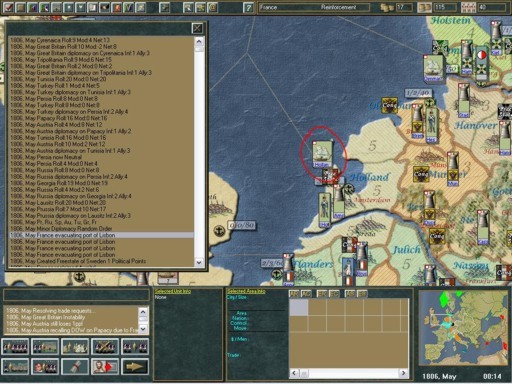Select 'Prussia diplomacy on Lausitz' log entry
Screen dimensions: 512x384
tap(101, 216)
